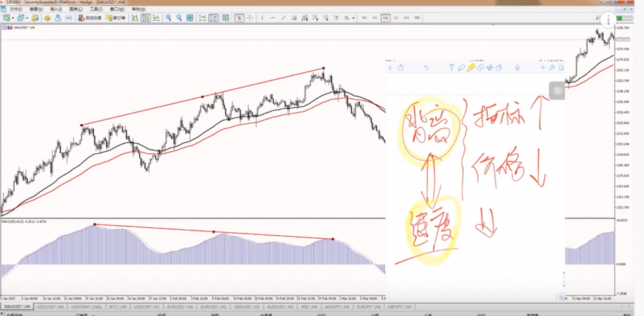Start audio recording with microphone icon
Viewport: 644px width, 316px height.
pos(518,68)
